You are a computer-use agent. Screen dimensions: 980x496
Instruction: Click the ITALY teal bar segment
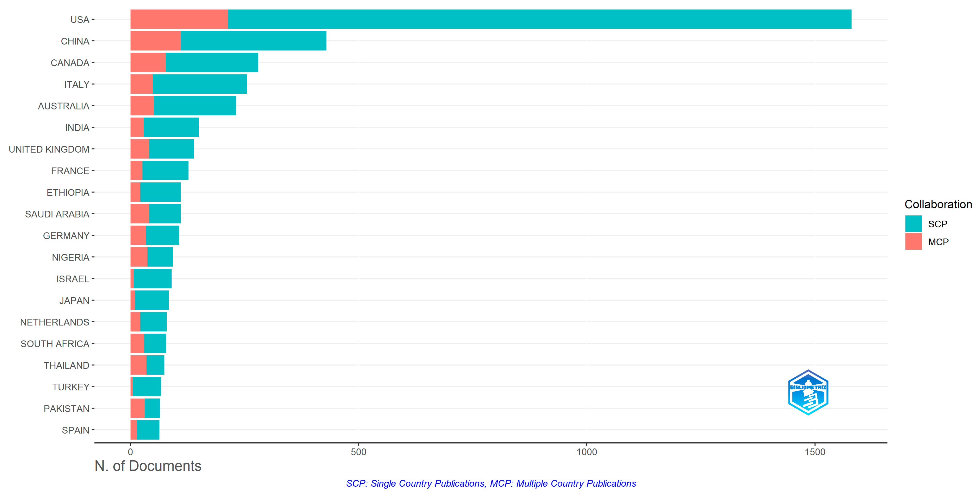(x=200, y=84)
